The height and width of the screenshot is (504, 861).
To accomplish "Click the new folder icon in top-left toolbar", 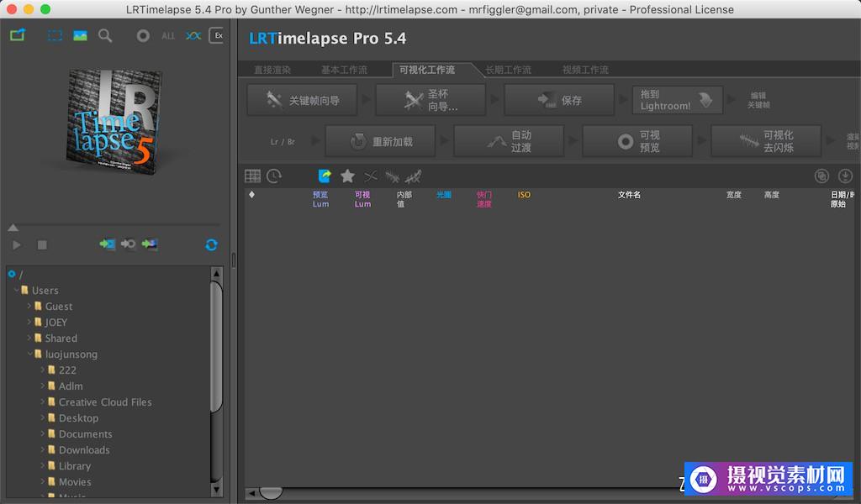I will tap(18, 35).
